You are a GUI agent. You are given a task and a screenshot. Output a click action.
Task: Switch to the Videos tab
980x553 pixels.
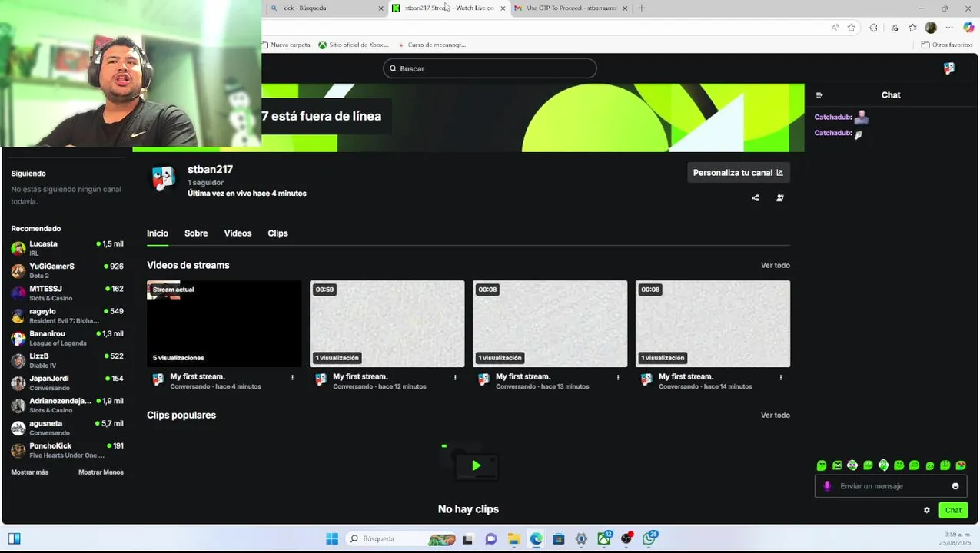pyautogui.click(x=238, y=233)
